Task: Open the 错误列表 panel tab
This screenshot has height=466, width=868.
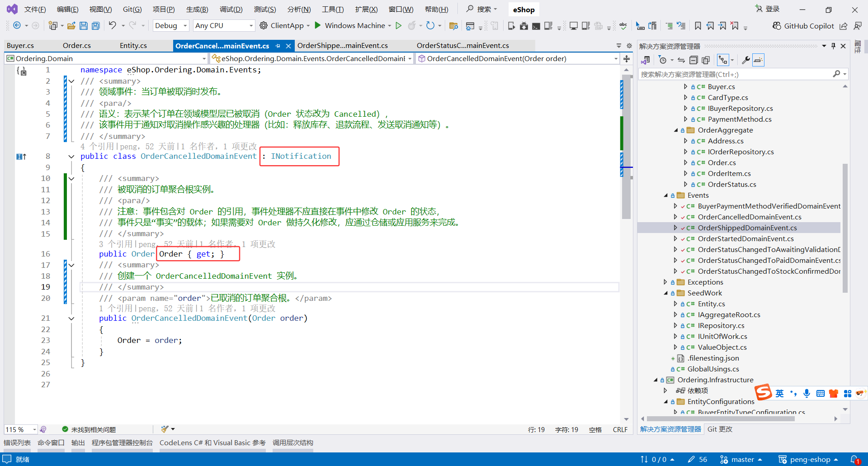Action: pos(17,443)
